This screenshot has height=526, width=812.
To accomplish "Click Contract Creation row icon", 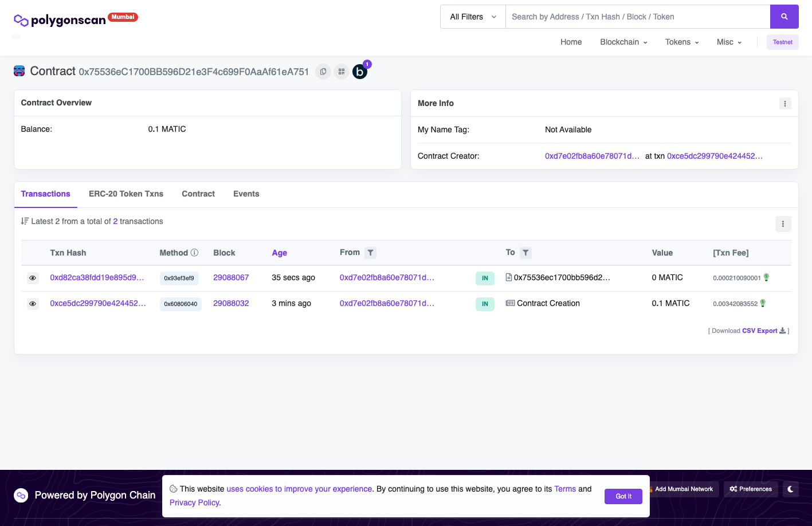I will [x=510, y=303].
